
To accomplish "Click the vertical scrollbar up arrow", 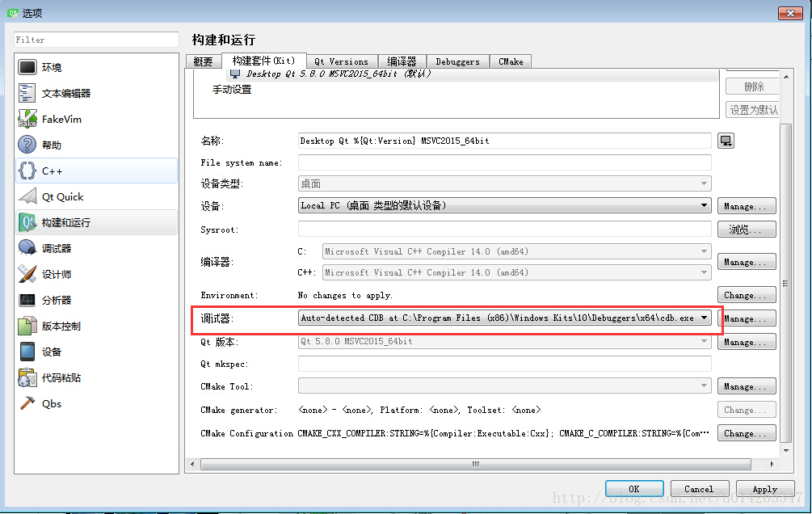I will 786,77.
